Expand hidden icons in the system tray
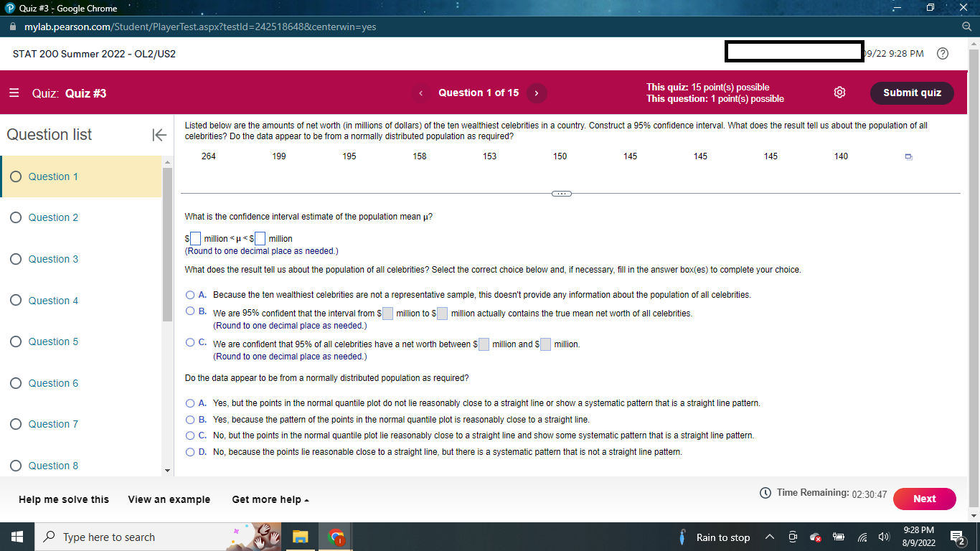Viewport: 980px width, 551px height. (x=769, y=537)
